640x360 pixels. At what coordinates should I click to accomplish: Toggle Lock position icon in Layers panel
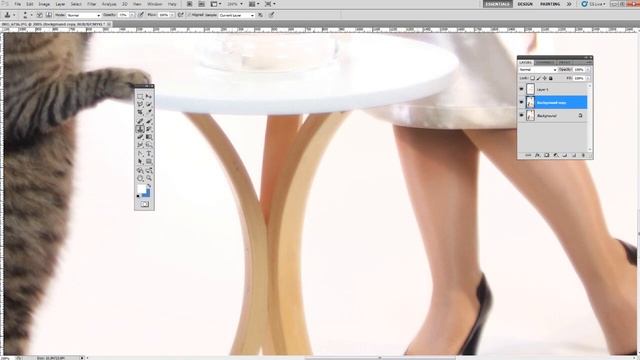tap(544, 78)
